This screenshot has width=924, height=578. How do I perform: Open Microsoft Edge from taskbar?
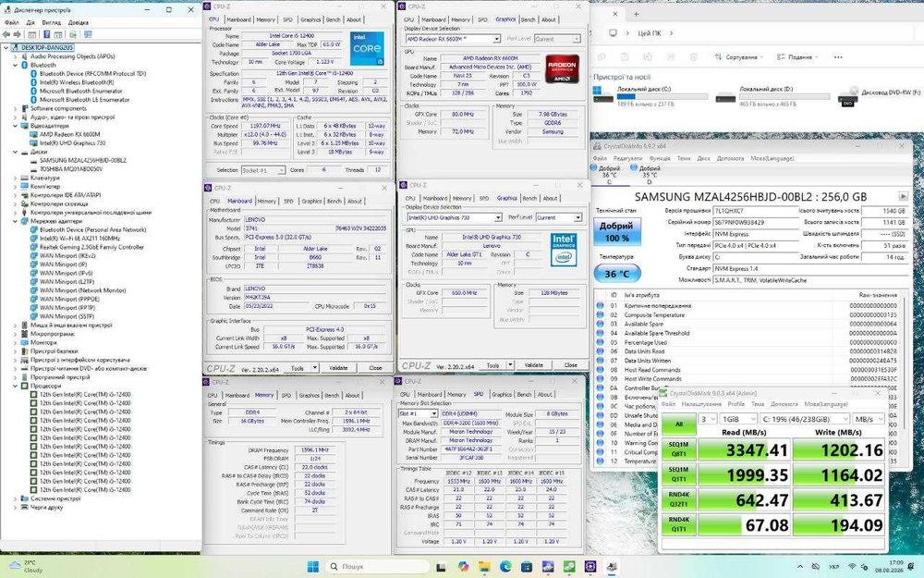pyautogui.click(x=505, y=566)
